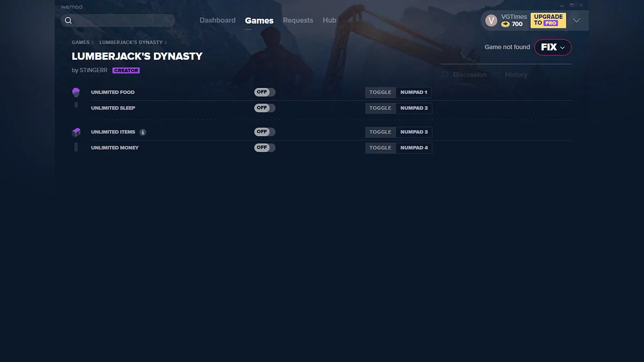Open the Requests tab

(x=298, y=20)
